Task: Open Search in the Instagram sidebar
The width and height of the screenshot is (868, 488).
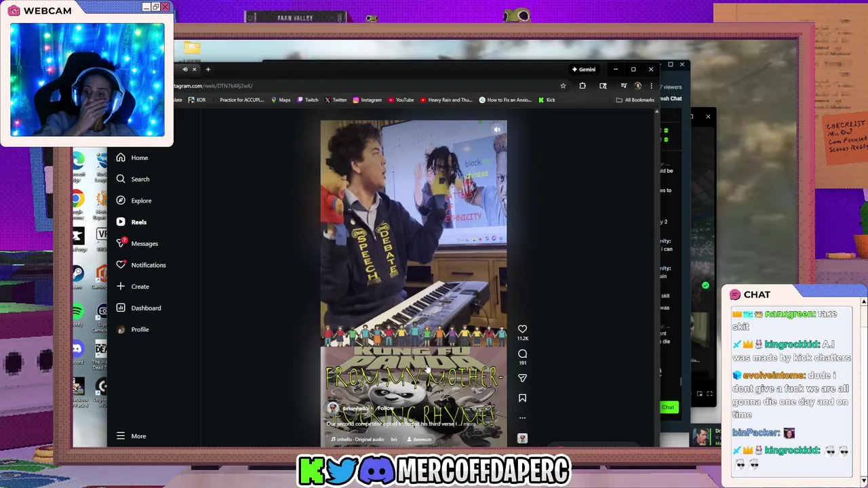Action: tap(133, 179)
